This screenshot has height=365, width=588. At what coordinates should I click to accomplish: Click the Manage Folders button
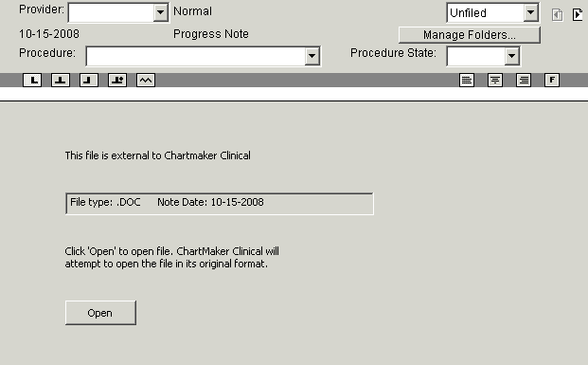coord(470,35)
